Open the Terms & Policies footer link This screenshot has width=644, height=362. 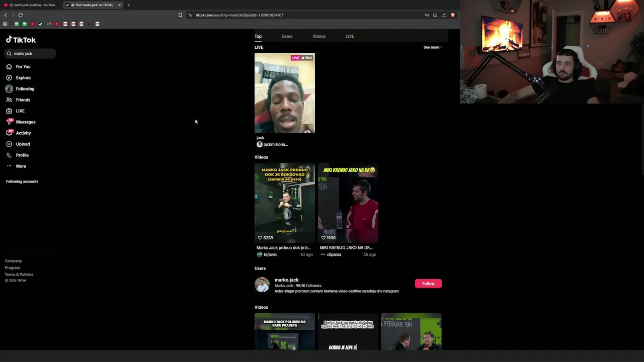[19, 275]
